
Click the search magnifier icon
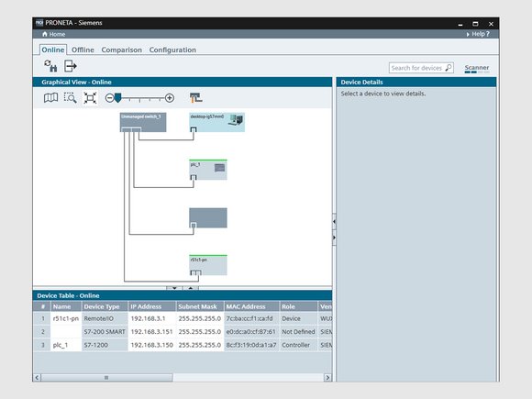(x=449, y=68)
